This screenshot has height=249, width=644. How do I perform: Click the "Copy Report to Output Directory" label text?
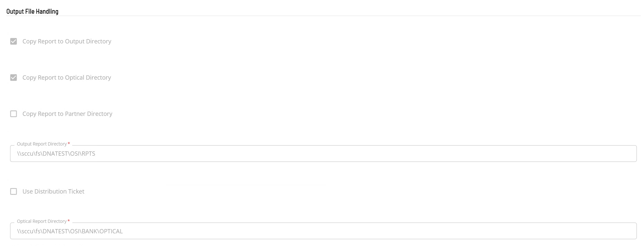(67, 41)
